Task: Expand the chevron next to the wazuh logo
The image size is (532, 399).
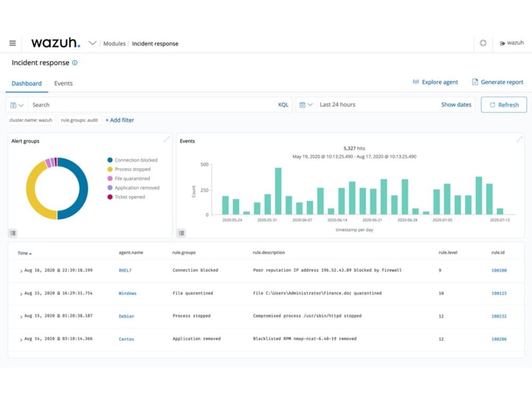Action: (x=92, y=43)
